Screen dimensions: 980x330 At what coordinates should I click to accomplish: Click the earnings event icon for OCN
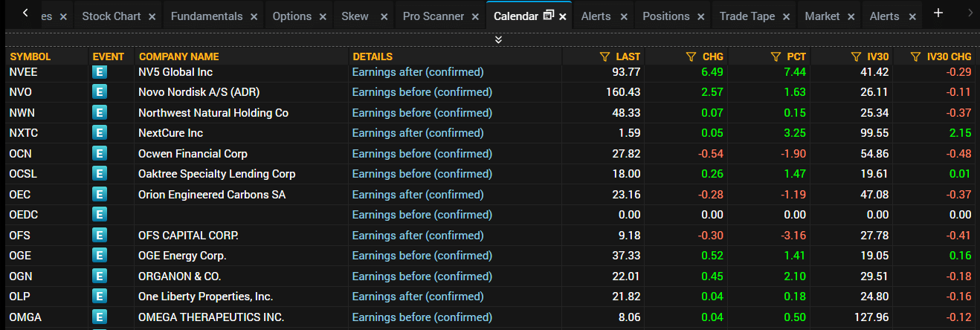(100, 154)
